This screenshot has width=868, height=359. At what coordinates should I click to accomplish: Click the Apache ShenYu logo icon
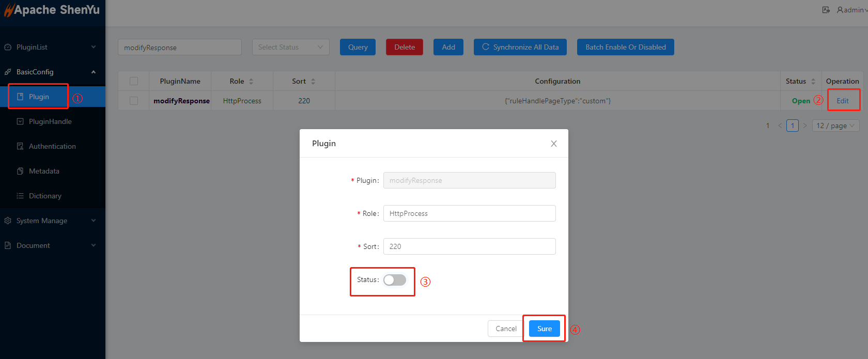[x=8, y=11]
